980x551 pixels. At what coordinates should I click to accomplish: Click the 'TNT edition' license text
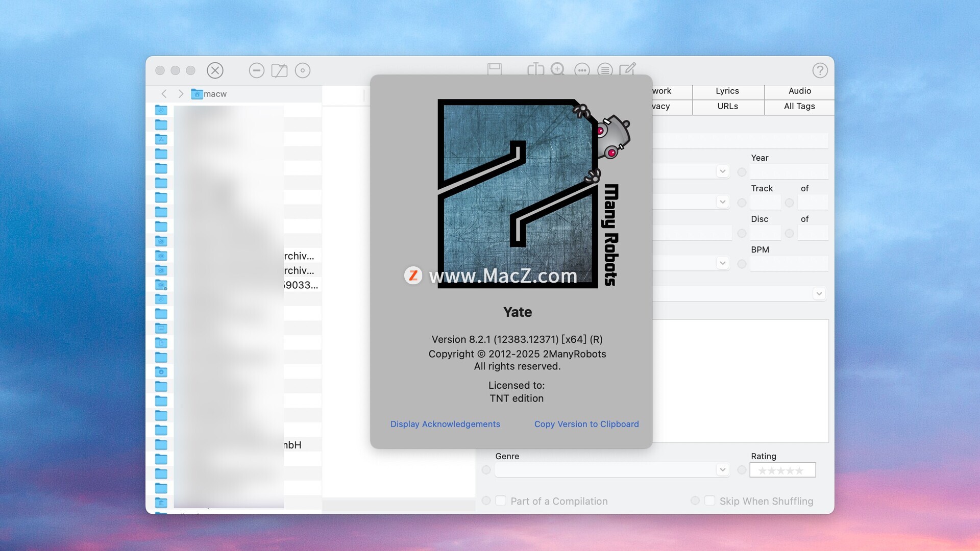(517, 398)
